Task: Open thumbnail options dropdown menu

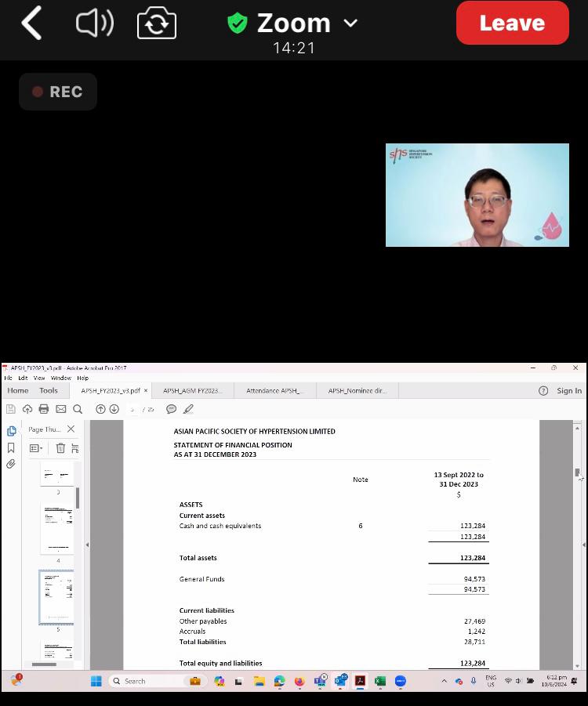Action: tap(36, 448)
